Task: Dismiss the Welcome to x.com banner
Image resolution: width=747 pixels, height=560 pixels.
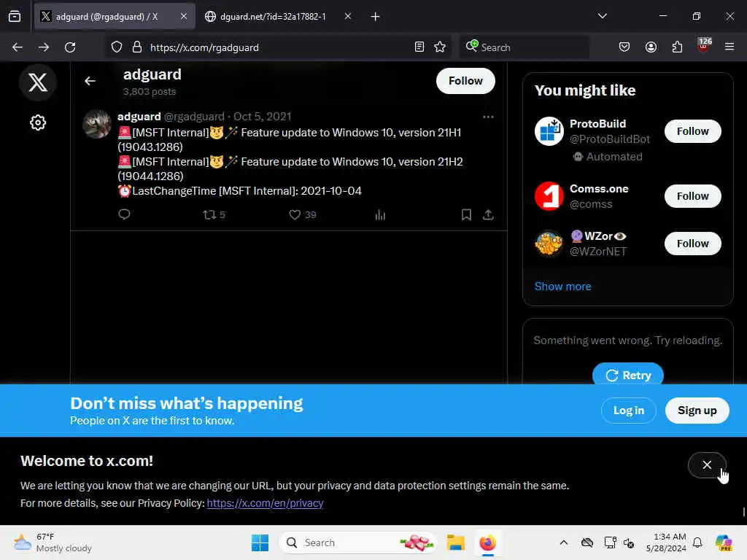Action: [x=707, y=464]
